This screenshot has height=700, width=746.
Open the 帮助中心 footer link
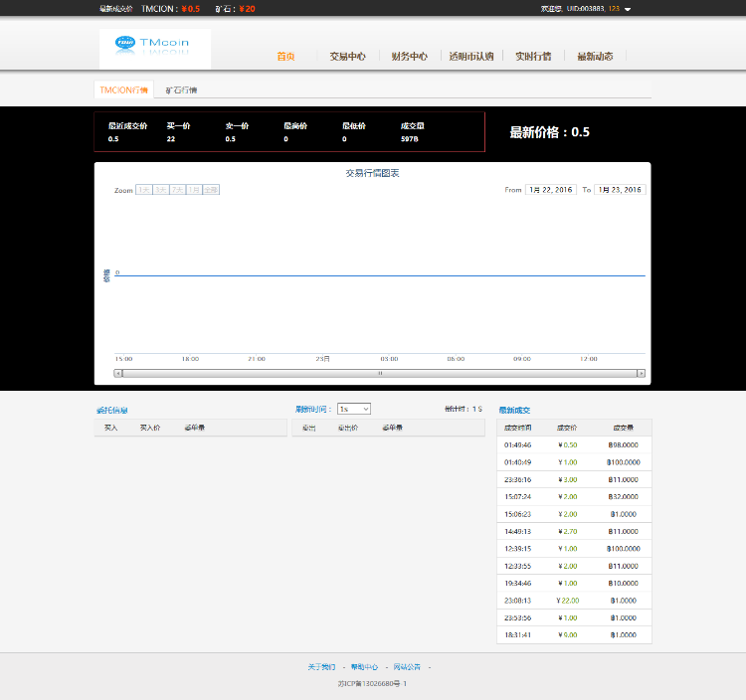point(364,667)
